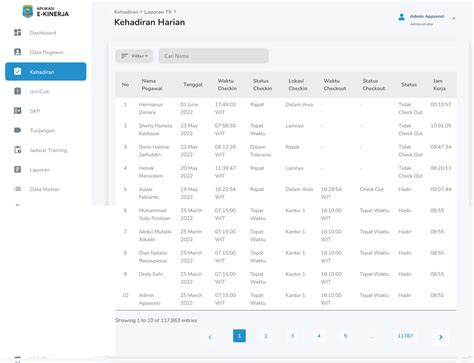Click the Data Pegawai person icon

point(18,52)
